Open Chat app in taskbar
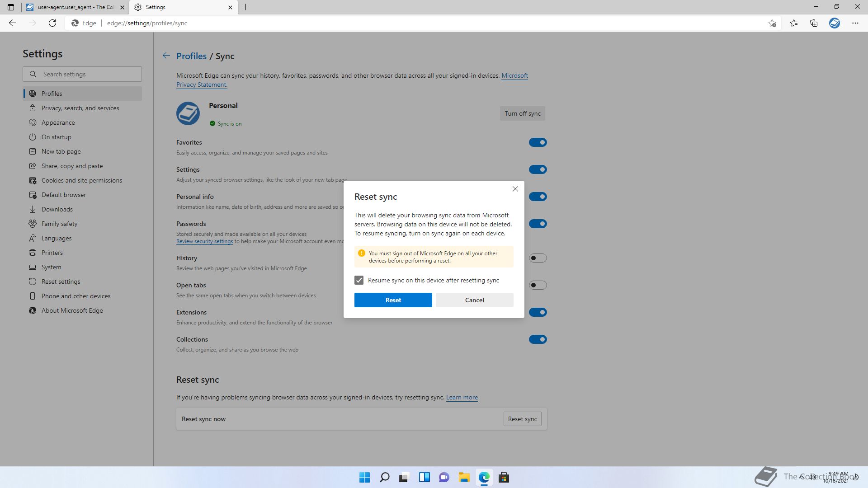 444,477
